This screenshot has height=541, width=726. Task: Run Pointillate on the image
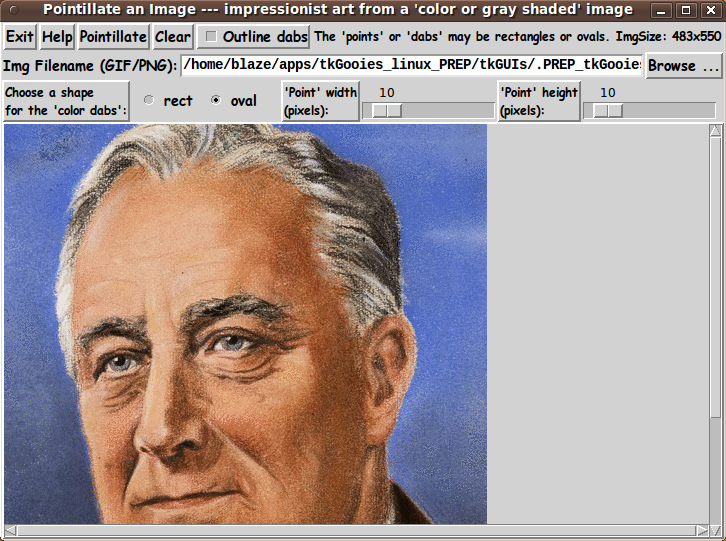click(x=113, y=37)
